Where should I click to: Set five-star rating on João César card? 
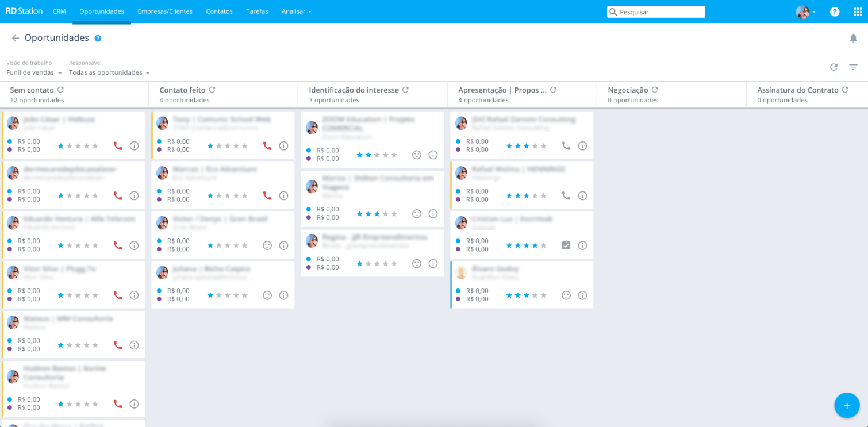pos(95,146)
